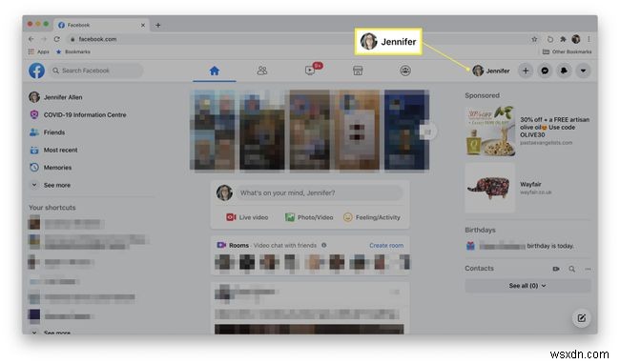Open the Friends tab in top navigation
This screenshot has width=620, height=364.
tap(262, 71)
